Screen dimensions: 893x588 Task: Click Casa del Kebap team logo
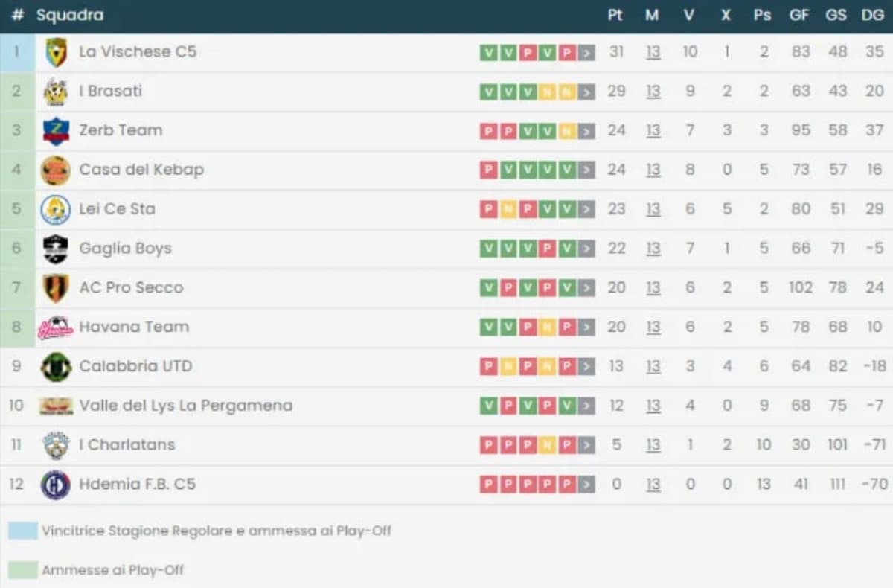click(x=56, y=170)
